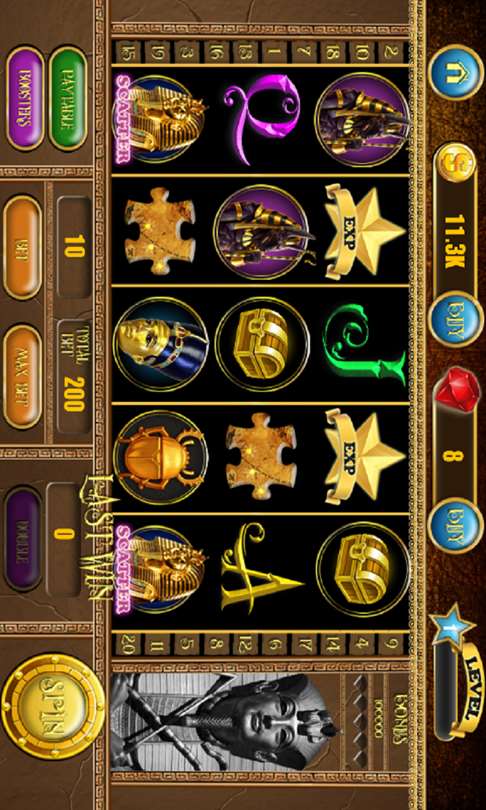486x810 pixels.
Task: Select the yellow A card symbol
Action: [261, 569]
